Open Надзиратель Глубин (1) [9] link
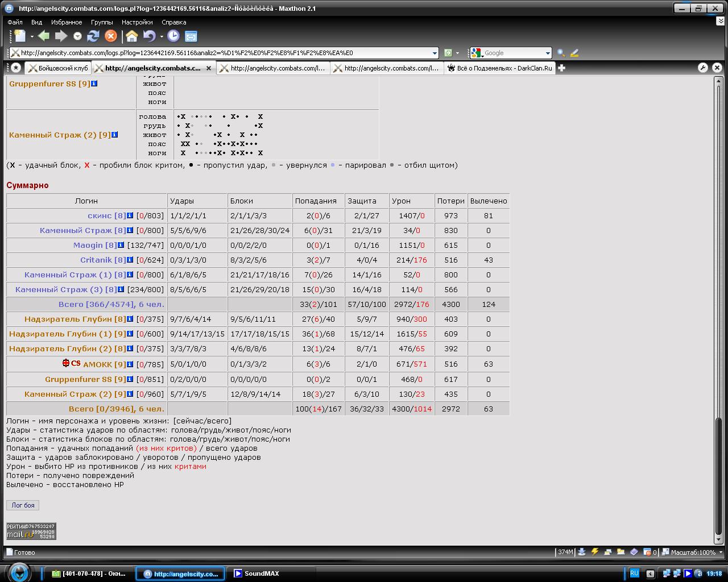This screenshot has width=728, height=582. click(68, 334)
